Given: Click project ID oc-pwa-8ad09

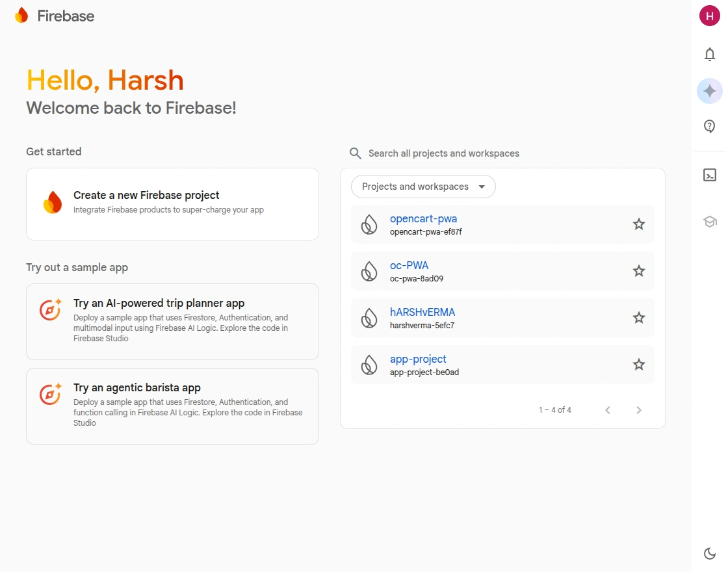Looking at the screenshot, I should (417, 279).
